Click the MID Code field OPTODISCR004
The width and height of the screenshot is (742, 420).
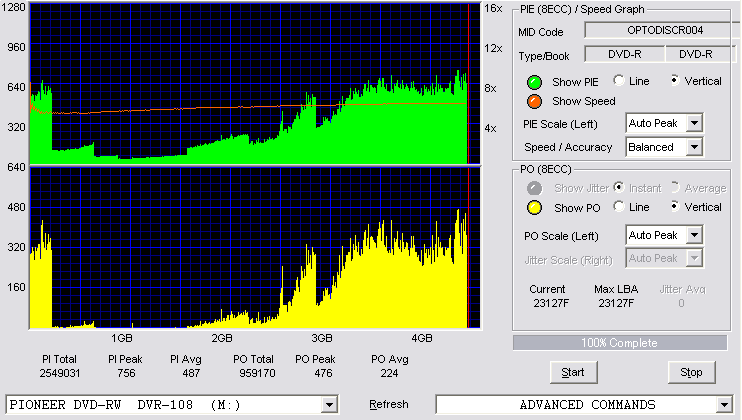tap(662, 30)
